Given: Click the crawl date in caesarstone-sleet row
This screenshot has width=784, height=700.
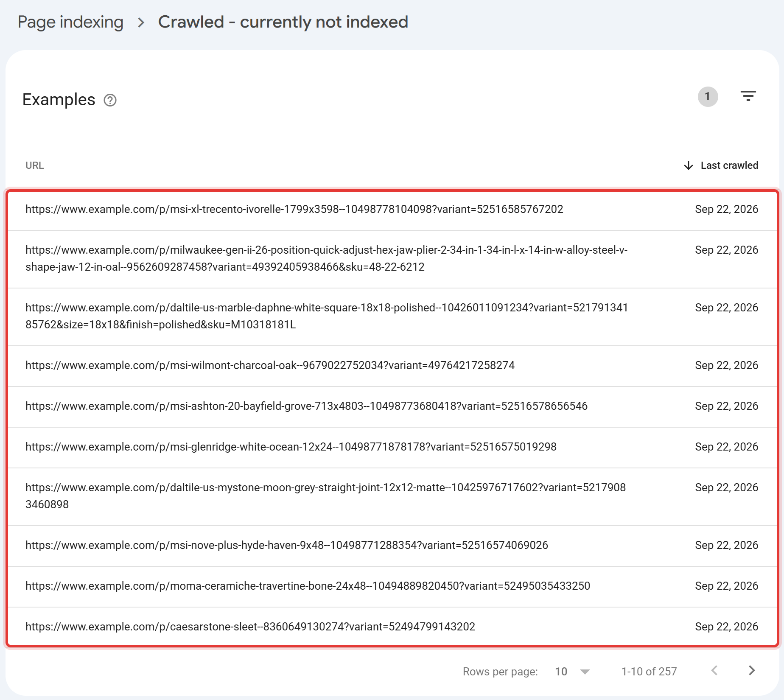Looking at the screenshot, I should [x=726, y=627].
